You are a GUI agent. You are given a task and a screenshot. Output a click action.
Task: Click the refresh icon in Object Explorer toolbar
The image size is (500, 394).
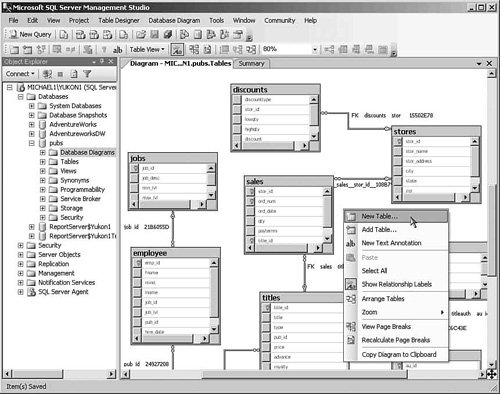(74, 74)
